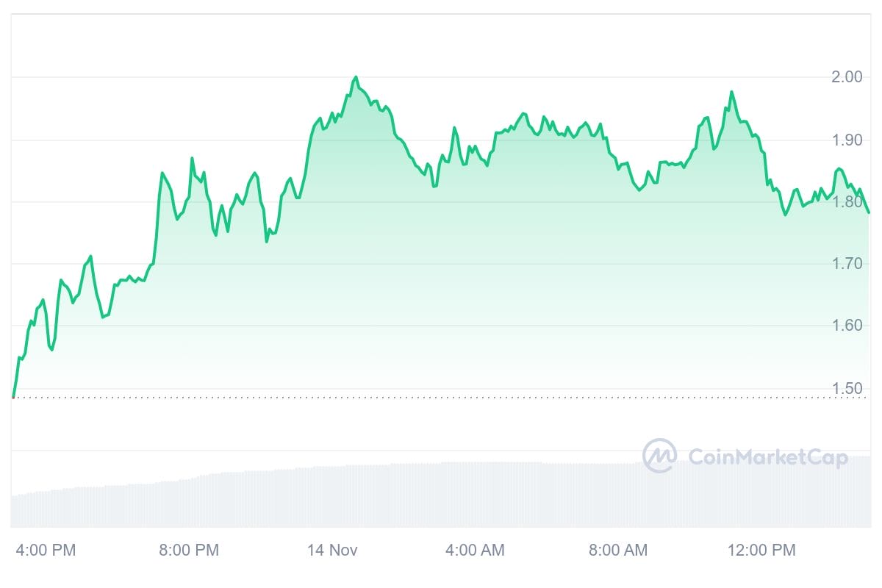Click the 1.90 price axis label
Viewport: 882px width, 588px height.
pyautogui.click(x=846, y=140)
